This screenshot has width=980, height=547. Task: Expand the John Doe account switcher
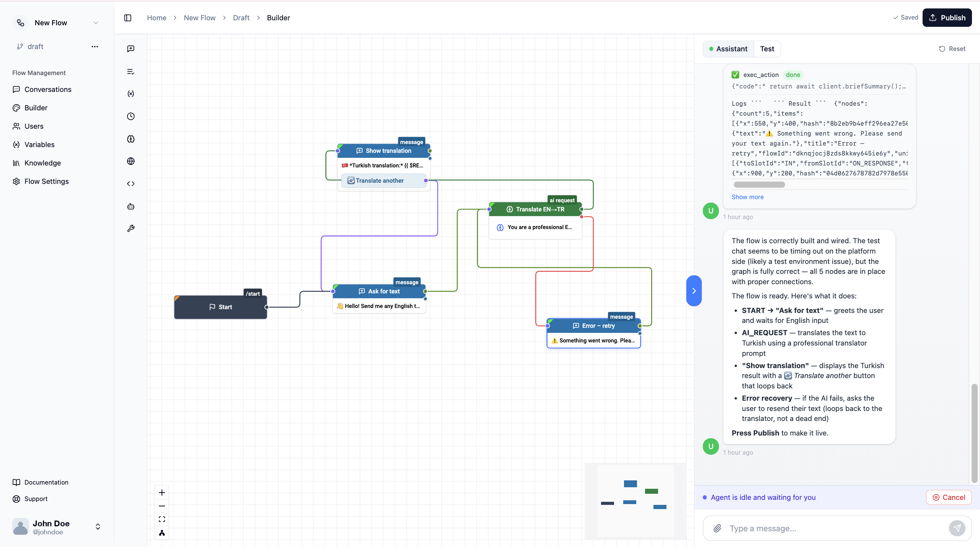coord(98,527)
